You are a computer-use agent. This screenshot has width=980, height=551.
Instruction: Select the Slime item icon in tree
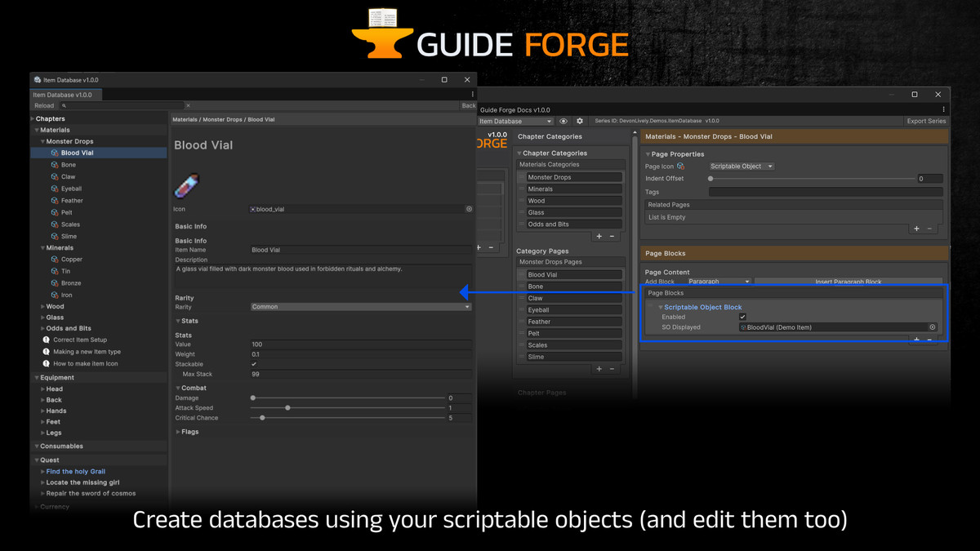pos(55,236)
